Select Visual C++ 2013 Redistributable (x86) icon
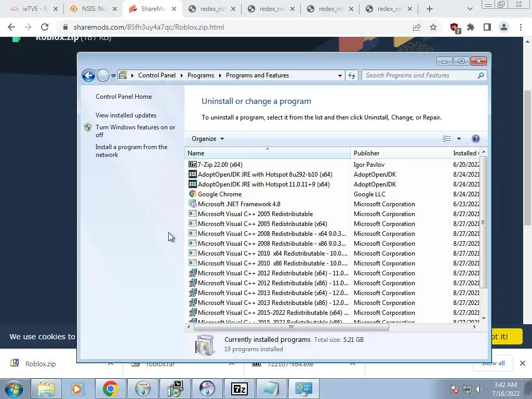532x399 pixels. [192, 302]
